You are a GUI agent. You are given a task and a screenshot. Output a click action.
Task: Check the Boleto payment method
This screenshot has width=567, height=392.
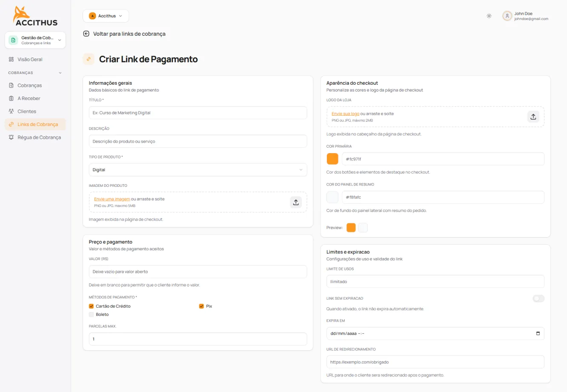tap(91, 315)
